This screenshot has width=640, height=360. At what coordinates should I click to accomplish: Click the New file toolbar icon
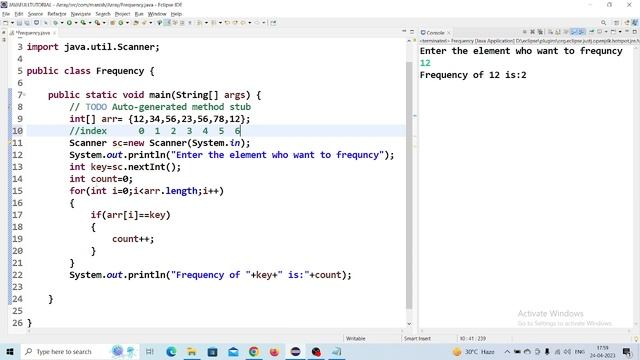pyautogui.click(x=5, y=23)
